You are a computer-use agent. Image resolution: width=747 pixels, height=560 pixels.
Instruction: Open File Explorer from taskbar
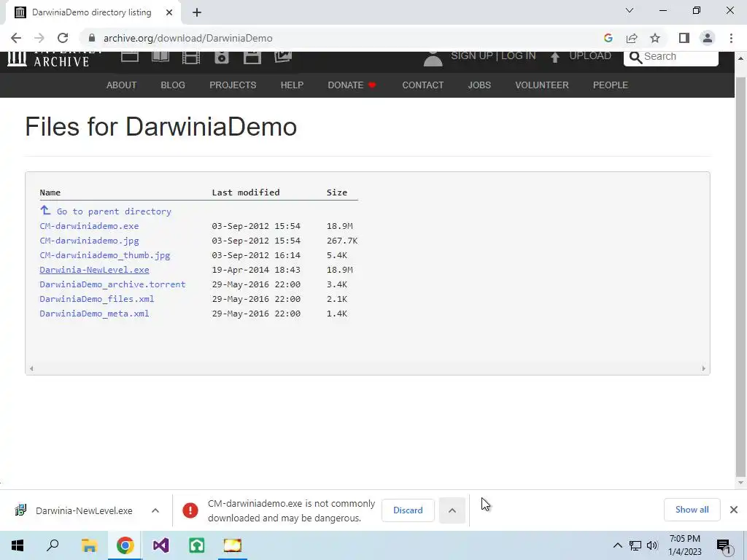click(89, 545)
